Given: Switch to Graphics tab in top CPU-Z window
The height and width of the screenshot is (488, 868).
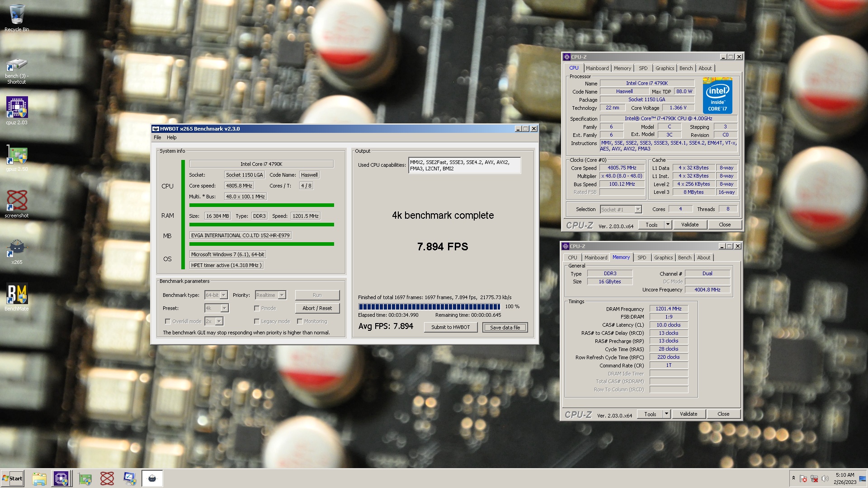Looking at the screenshot, I should pos(665,68).
